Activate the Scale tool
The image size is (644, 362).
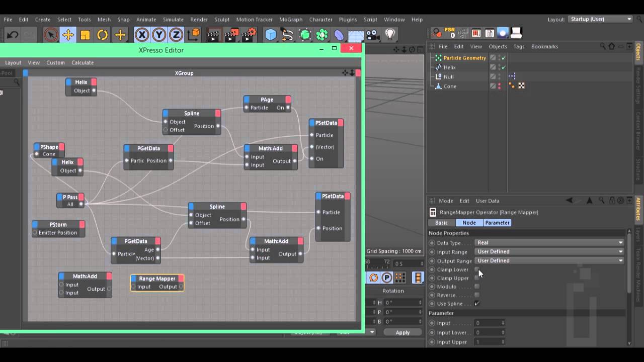tap(85, 35)
